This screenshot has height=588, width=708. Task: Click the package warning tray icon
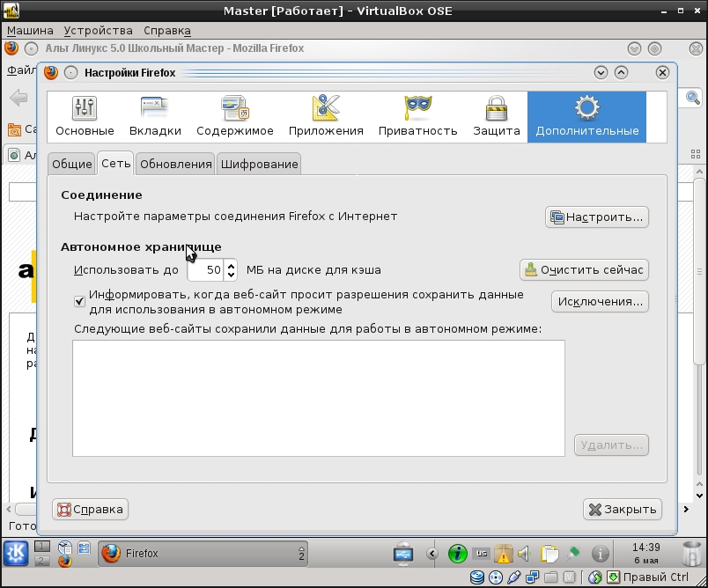pos(503,554)
